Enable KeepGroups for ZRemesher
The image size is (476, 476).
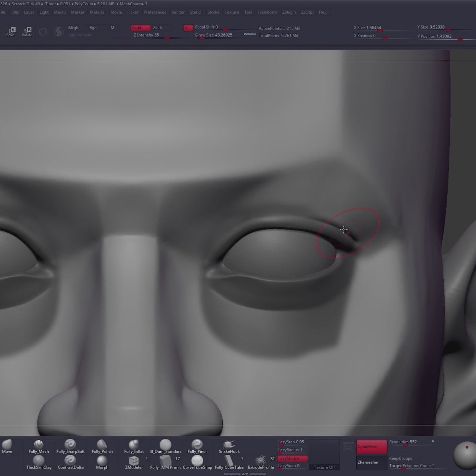coord(401,458)
